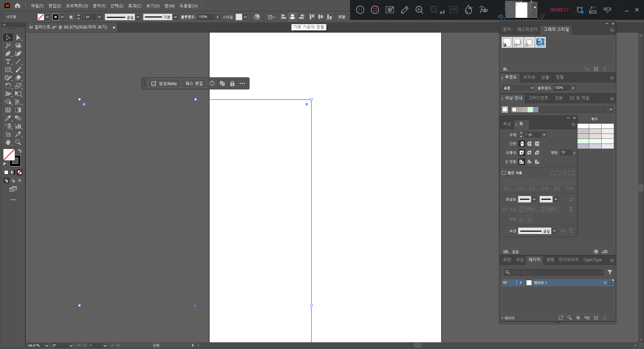This screenshot has width=644, height=349.
Task: Lock the object from contextual taskbar
Action: pos(232,83)
